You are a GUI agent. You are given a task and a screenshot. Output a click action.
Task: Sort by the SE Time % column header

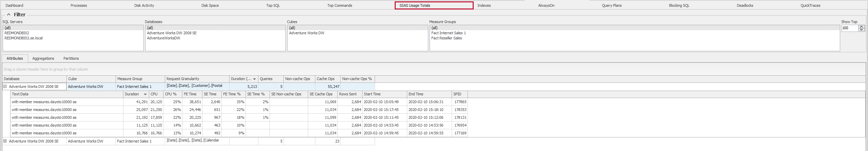click(x=258, y=94)
